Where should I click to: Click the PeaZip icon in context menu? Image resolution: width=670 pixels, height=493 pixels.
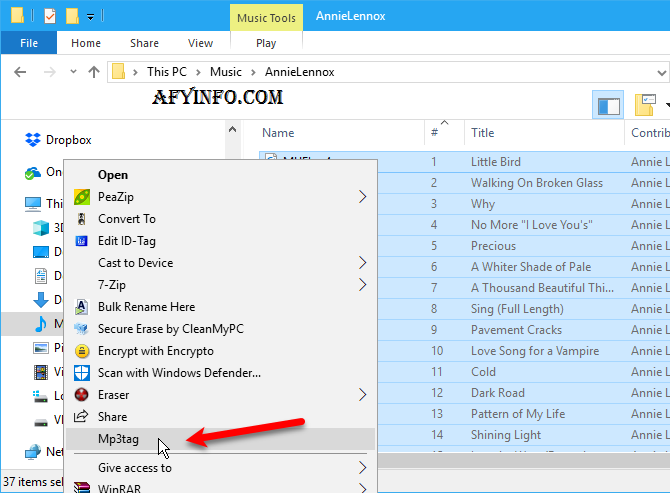tap(82, 197)
